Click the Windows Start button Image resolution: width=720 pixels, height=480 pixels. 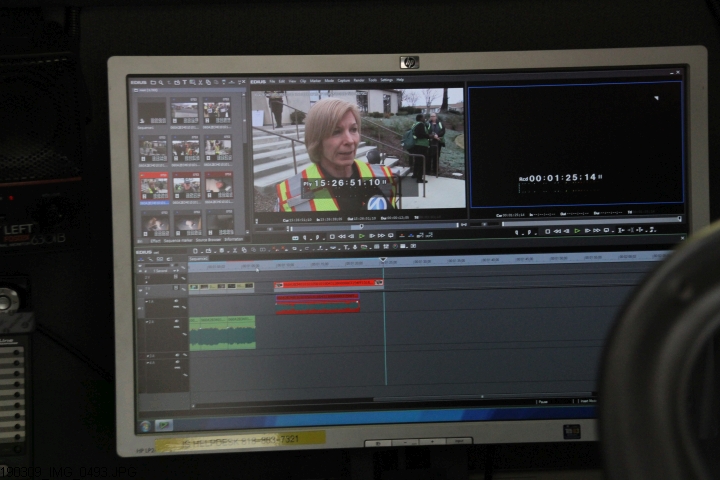point(145,427)
